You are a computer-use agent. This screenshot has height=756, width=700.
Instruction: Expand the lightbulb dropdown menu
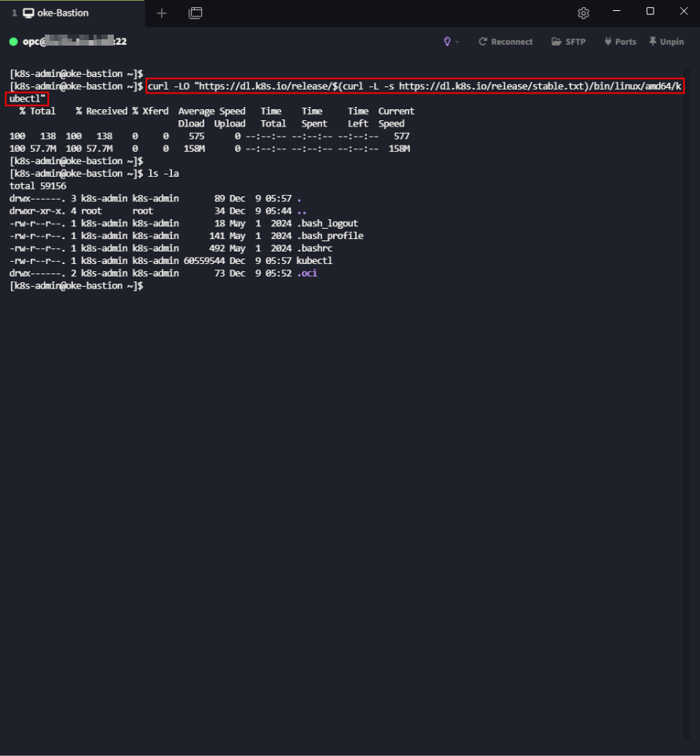click(x=451, y=42)
